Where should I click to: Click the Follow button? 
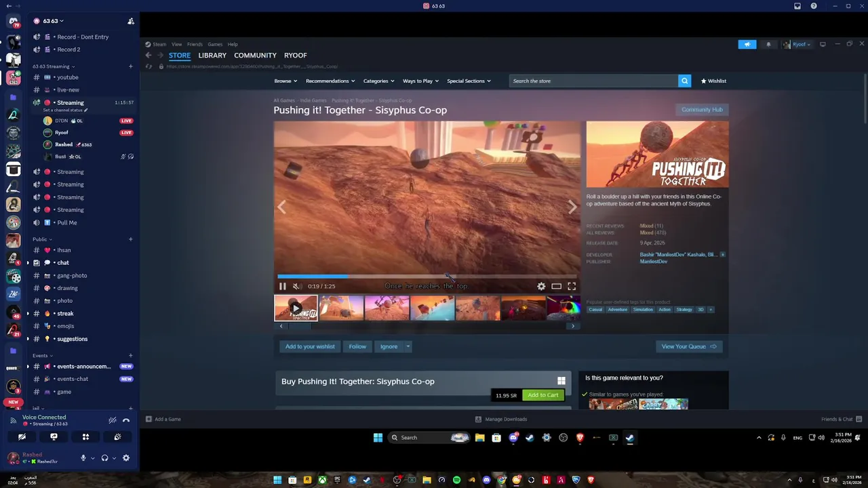pyautogui.click(x=357, y=346)
